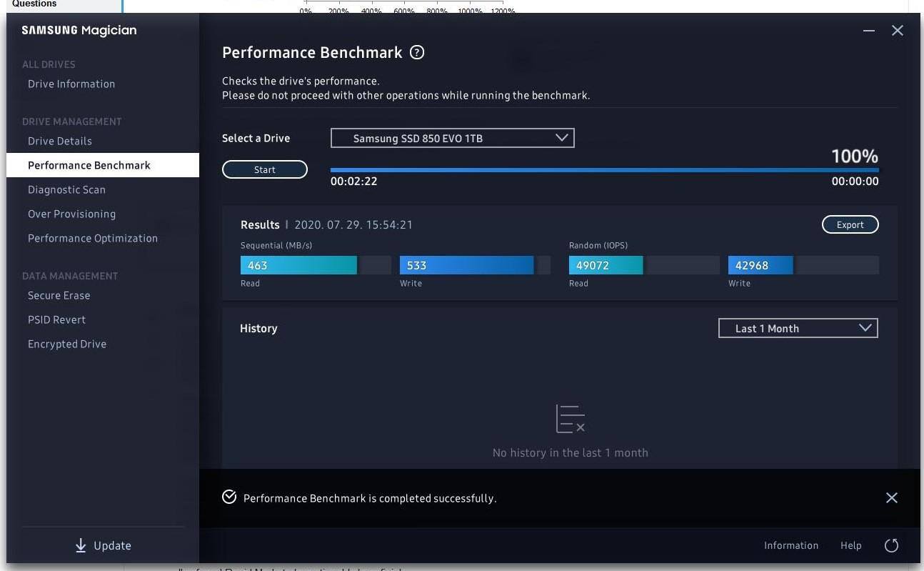Screen dimensions: 924x571
Task: Close the Samsung Magician window
Action: (x=898, y=31)
